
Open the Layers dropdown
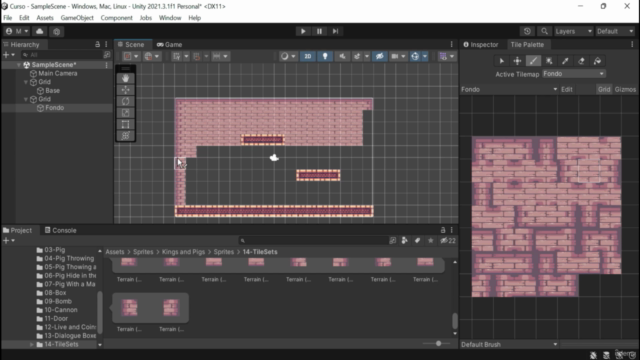(573, 31)
